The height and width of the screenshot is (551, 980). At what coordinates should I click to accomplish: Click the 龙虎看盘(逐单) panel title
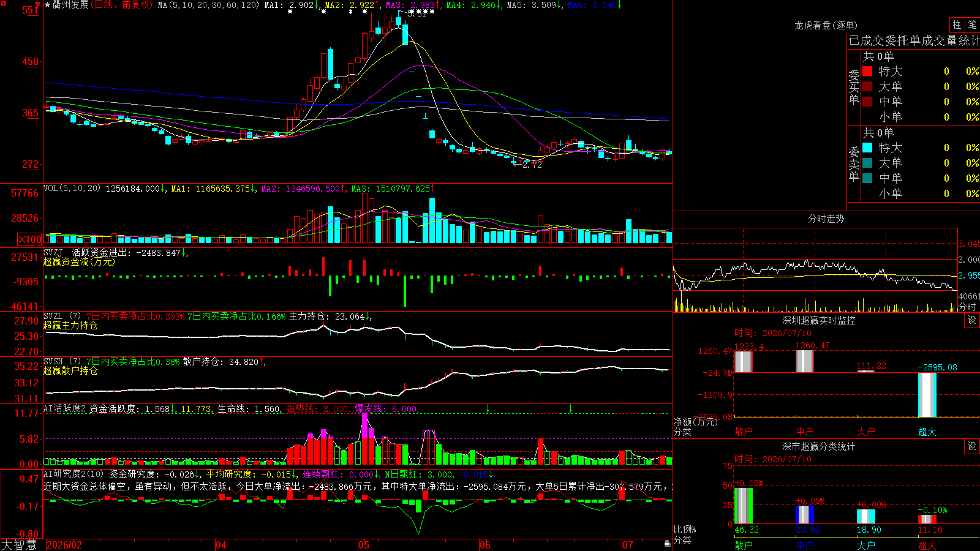coord(826,25)
